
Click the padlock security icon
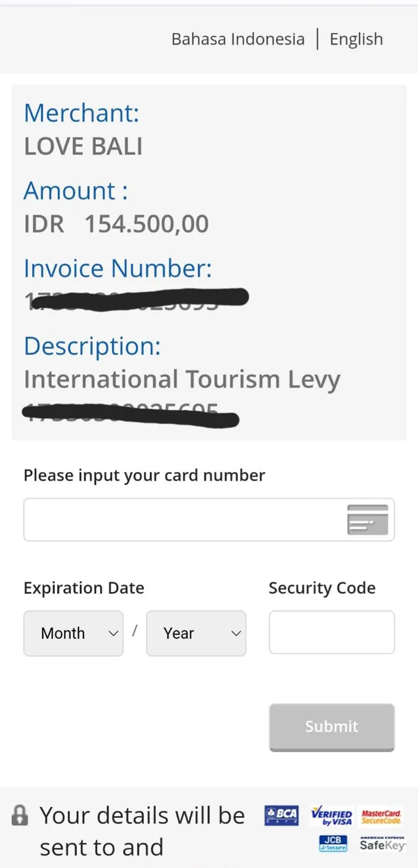click(20, 815)
